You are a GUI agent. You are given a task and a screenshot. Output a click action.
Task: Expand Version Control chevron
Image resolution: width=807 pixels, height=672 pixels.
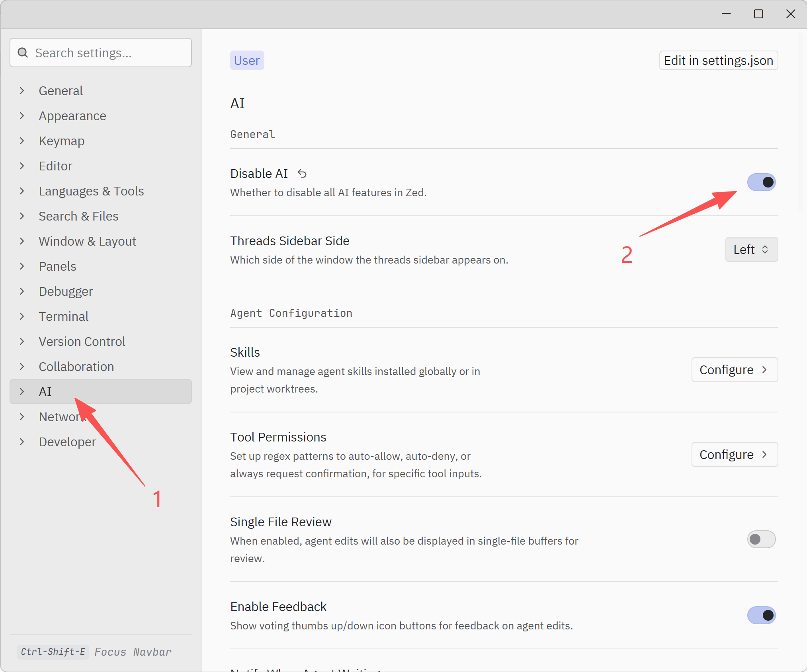click(x=22, y=342)
